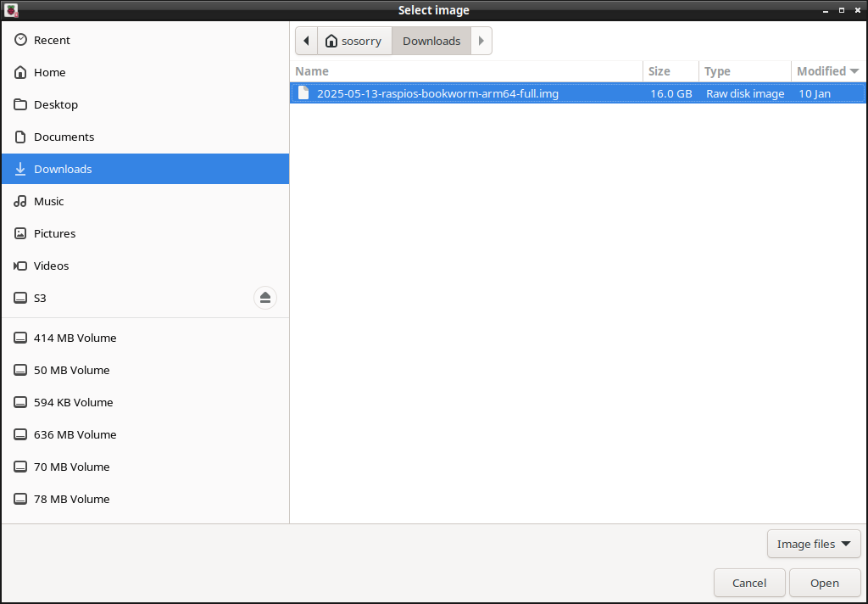The height and width of the screenshot is (604, 868).
Task: Click the Documents file icon
Action: (20, 137)
